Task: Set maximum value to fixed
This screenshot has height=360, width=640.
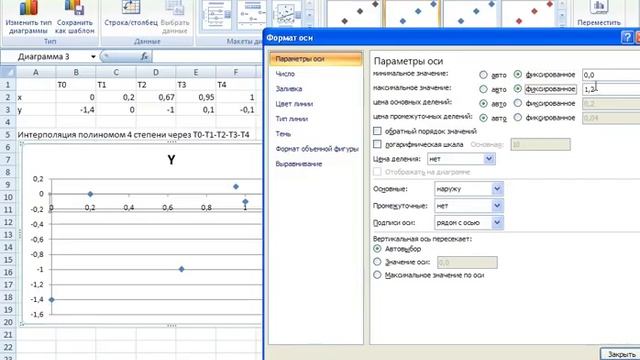Action: pyautogui.click(x=518, y=89)
